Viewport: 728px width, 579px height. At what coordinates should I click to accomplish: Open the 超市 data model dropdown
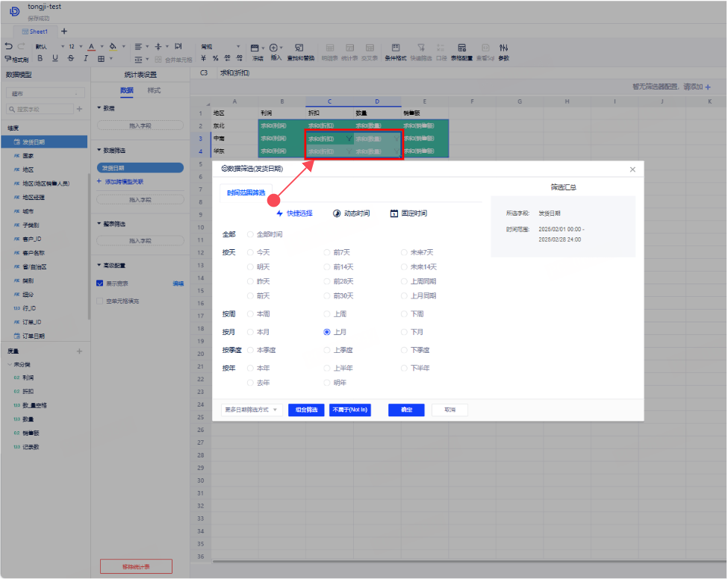tap(46, 93)
